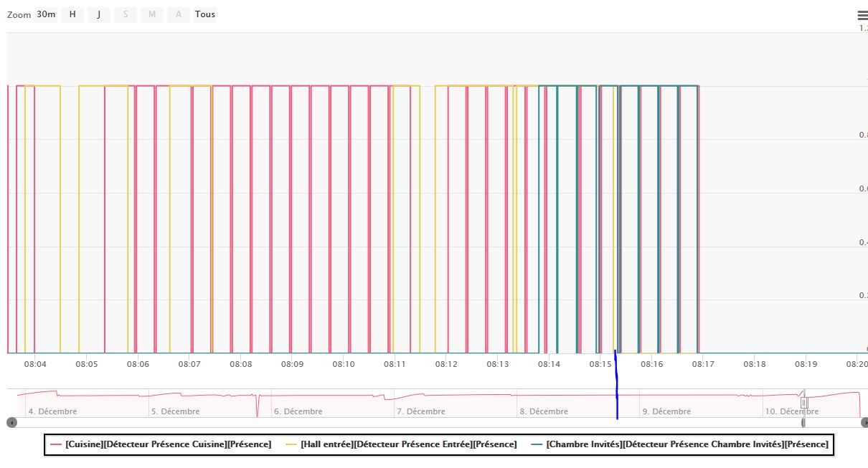Click the 08:10 time axis label

click(344, 364)
